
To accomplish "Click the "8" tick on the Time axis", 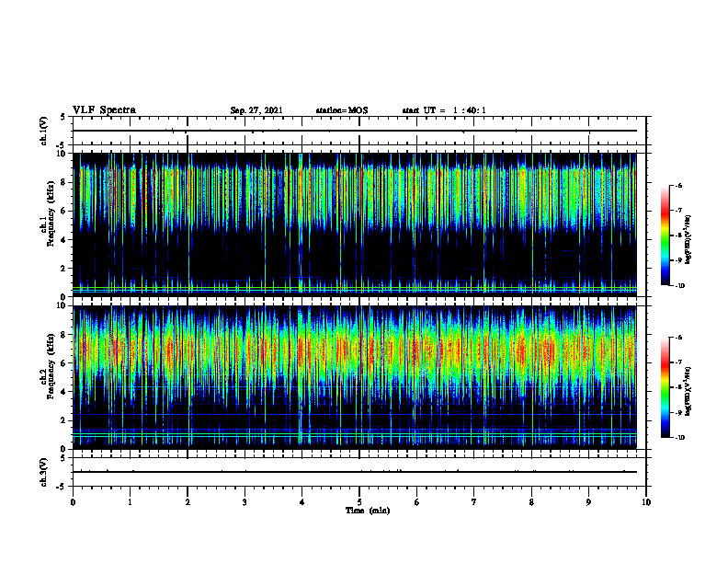I will pyautogui.click(x=531, y=502).
